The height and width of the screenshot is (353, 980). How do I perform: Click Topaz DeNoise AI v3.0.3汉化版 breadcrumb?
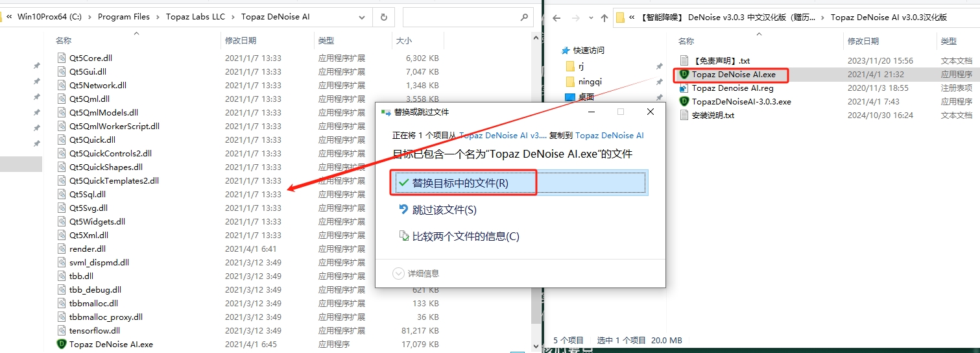pyautogui.click(x=889, y=18)
